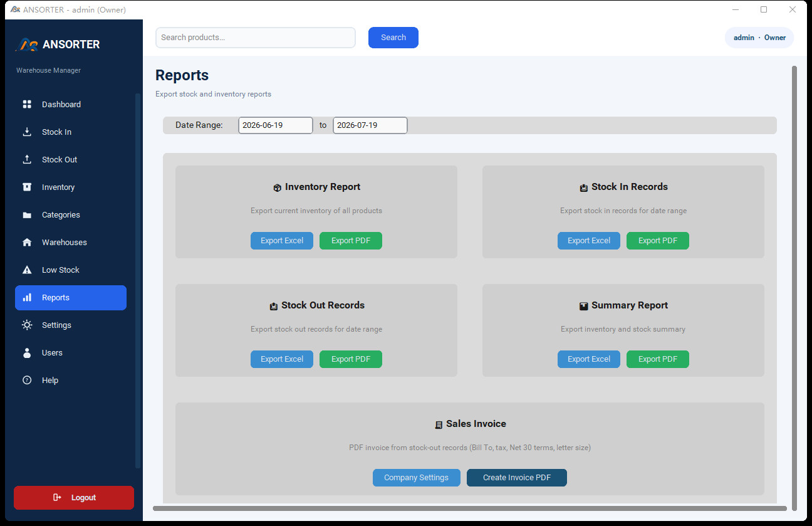The width and height of the screenshot is (812, 526).
Task: Click the Dashboard grid icon
Action: 27,104
